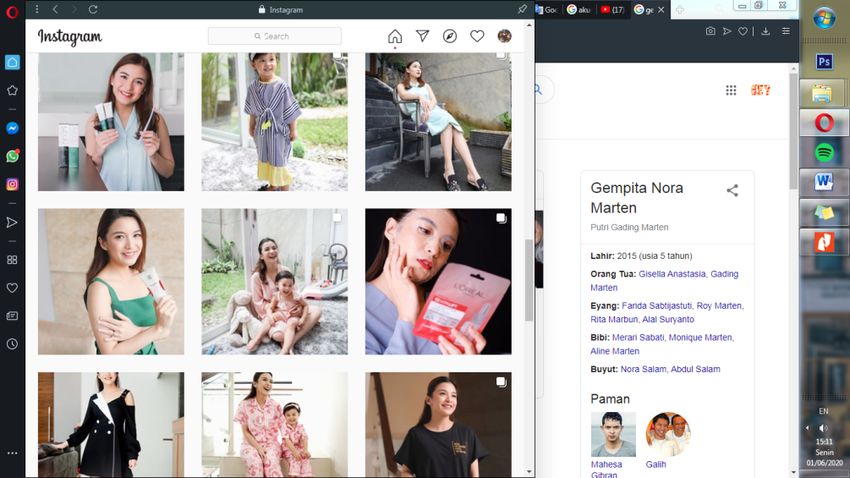
Task: Reload the Instagram panel
Action: tap(93, 9)
